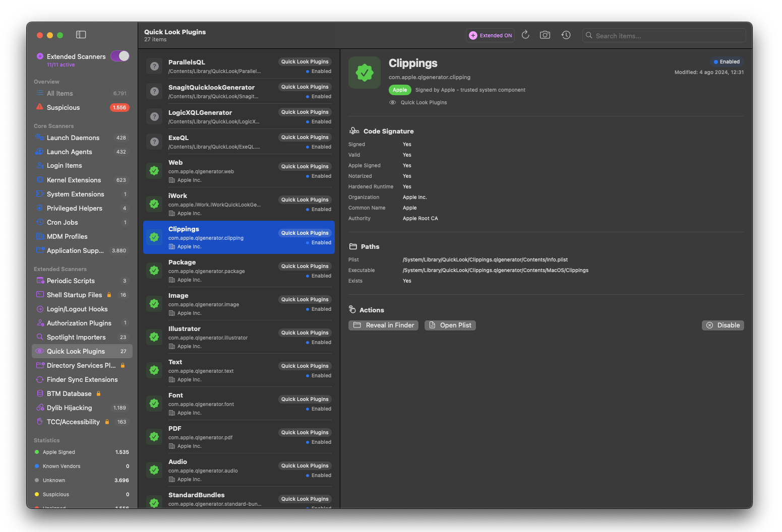Select the Text plugin entry
The image size is (782, 532).
pyautogui.click(x=239, y=370)
